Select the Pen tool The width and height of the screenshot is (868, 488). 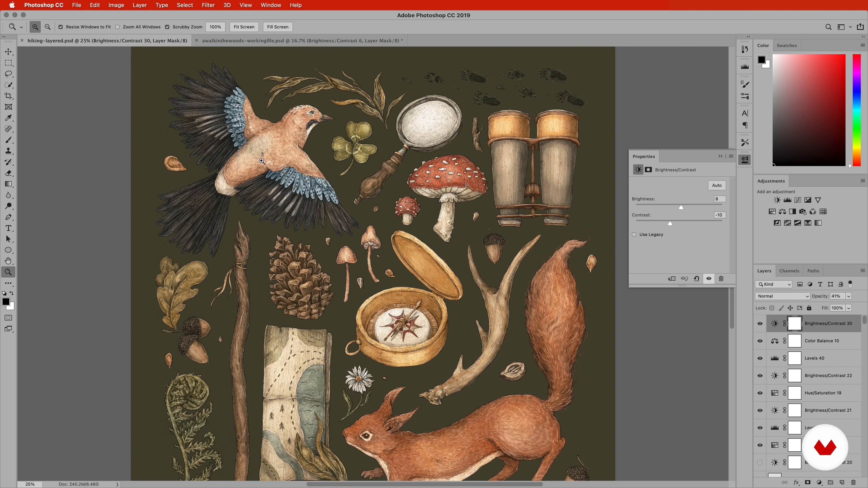point(8,217)
